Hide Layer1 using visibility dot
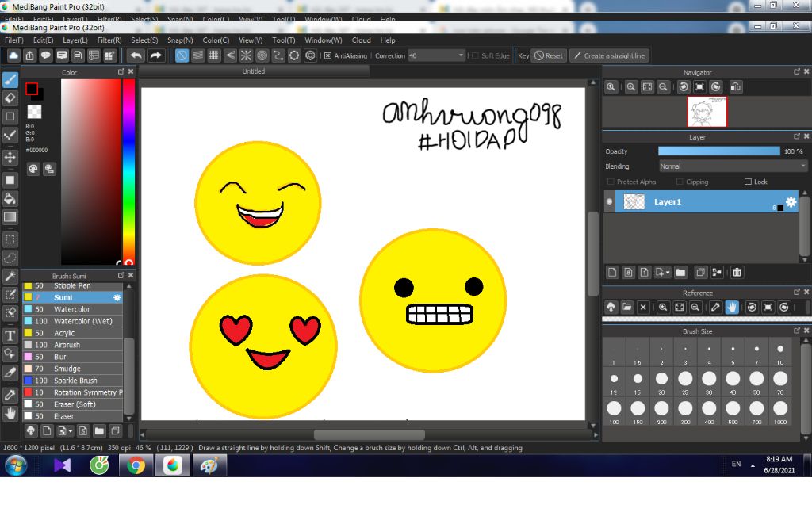This screenshot has height=524, width=812. tap(610, 202)
